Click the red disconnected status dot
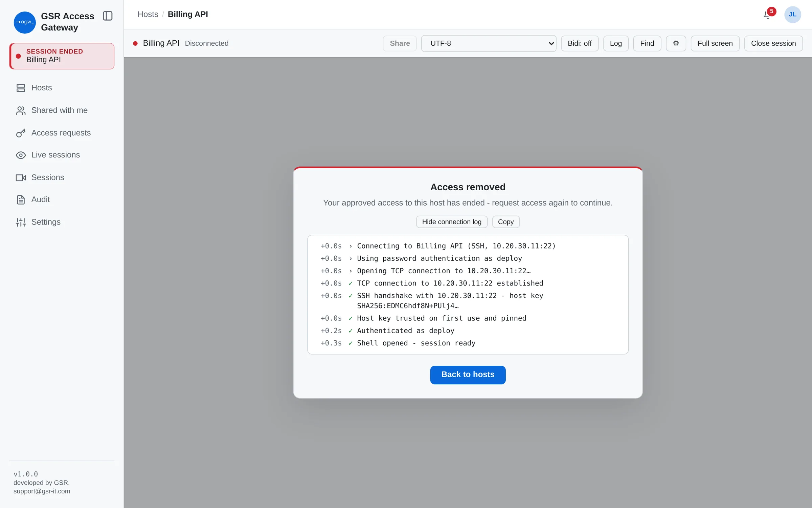This screenshot has height=508, width=812. coord(135,43)
